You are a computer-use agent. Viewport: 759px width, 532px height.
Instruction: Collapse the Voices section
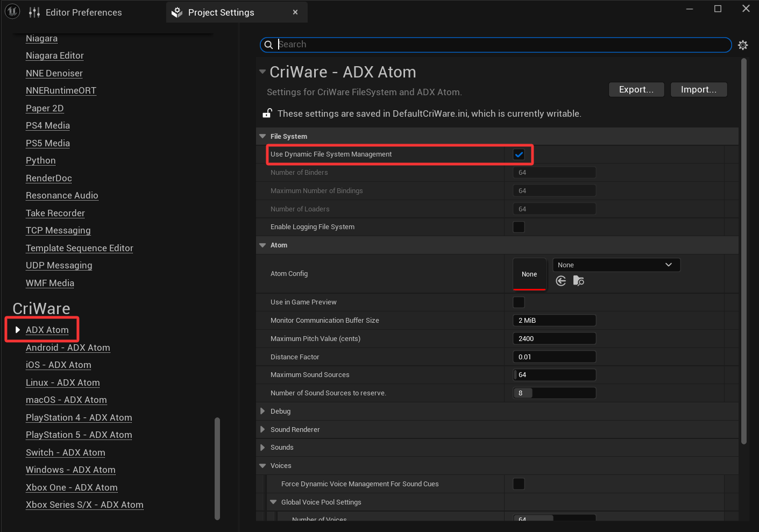pos(263,466)
